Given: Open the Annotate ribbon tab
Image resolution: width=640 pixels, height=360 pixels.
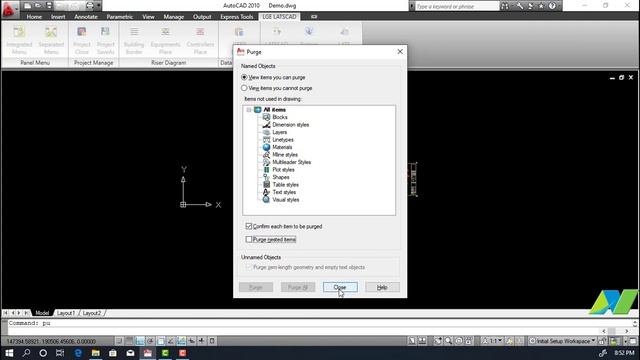Looking at the screenshot, I should (86, 17).
